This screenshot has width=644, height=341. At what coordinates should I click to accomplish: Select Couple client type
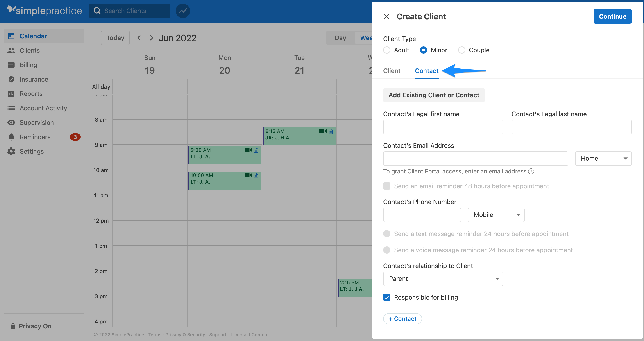pyautogui.click(x=462, y=50)
